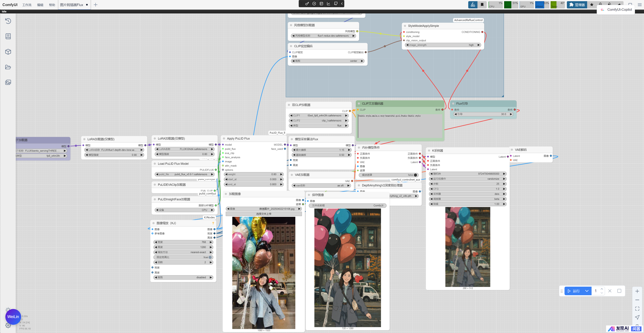This screenshot has width=644, height=333.
Task: Select the 图片转插画Flux workflow tab
Action: click(x=74, y=5)
